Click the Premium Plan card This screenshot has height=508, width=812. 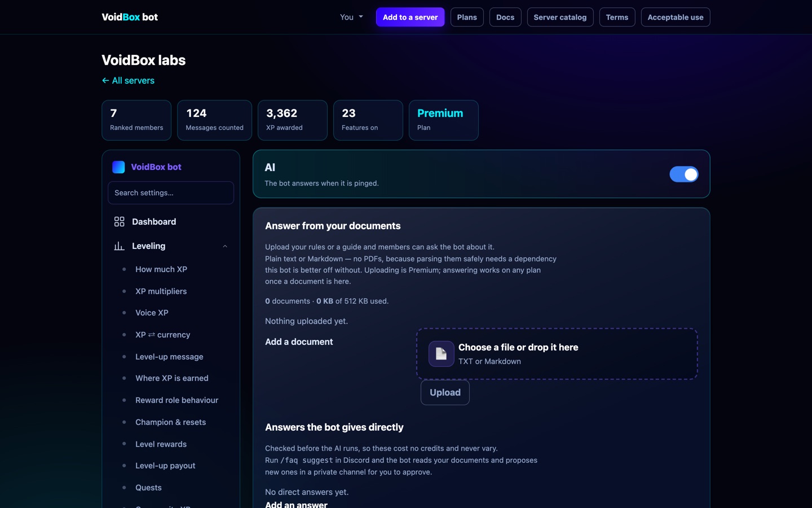pyautogui.click(x=444, y=120)
